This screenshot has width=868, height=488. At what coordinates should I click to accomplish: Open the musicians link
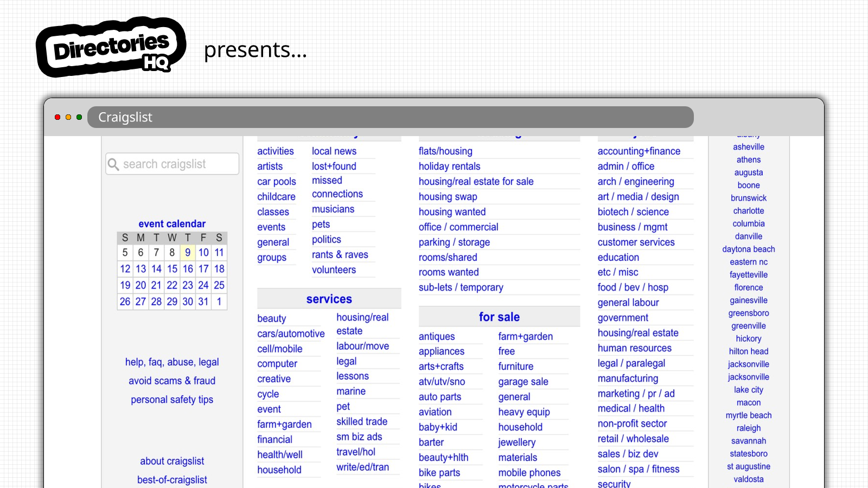(333, 209)
